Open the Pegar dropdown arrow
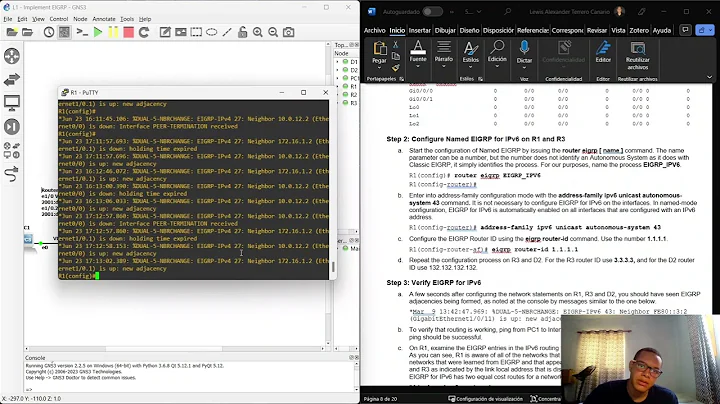The width and height of the screenshot is (720, 404). 379,67
